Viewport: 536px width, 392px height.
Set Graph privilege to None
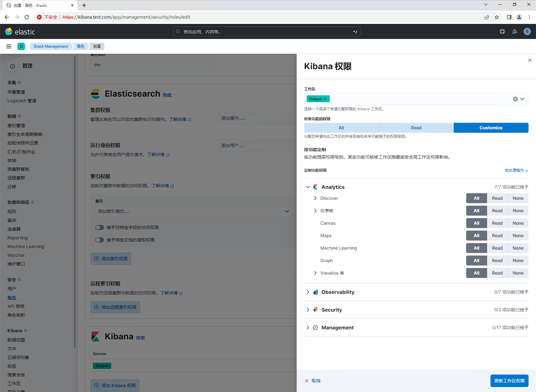pyautogui.click(x=518, y=261)
